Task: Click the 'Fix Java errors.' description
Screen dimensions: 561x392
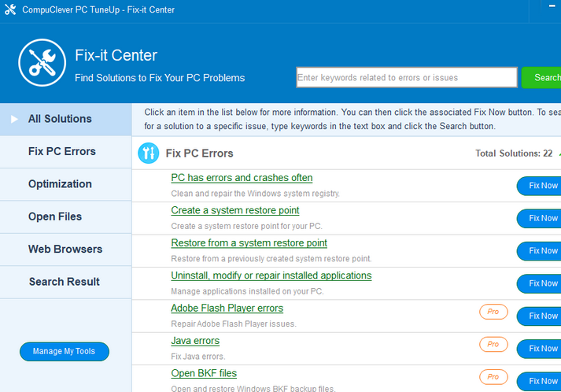Action: click(198, 357)
